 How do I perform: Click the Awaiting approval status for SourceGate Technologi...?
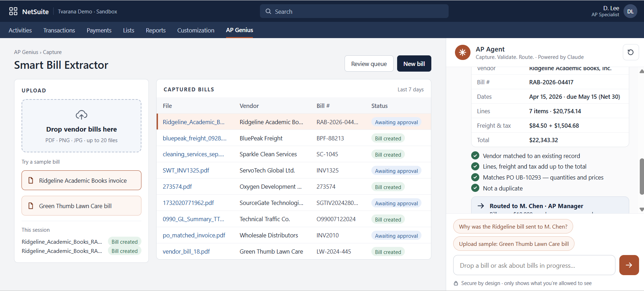[x=396, y=203]
